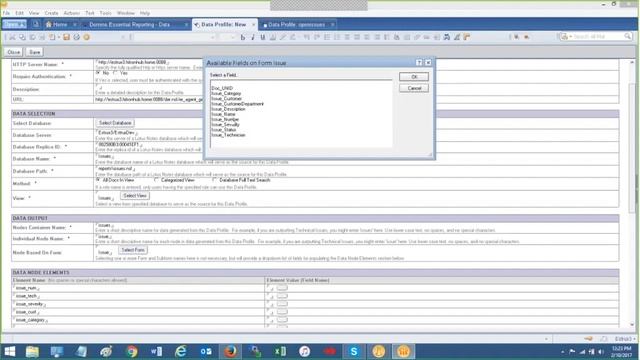Viewport: 640px width, 360px height.
Task: Select Issue_Technician in the field list
Action: (228, 135)
